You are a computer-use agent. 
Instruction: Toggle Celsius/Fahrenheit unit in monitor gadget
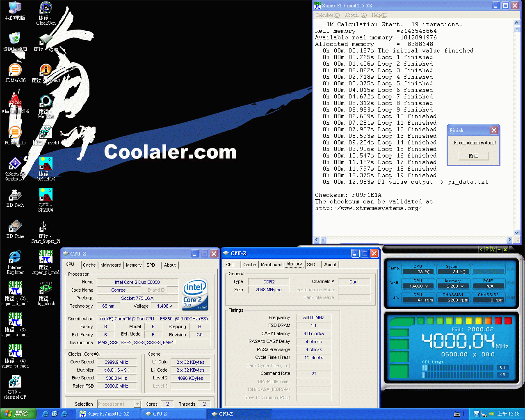click(493, 249)
